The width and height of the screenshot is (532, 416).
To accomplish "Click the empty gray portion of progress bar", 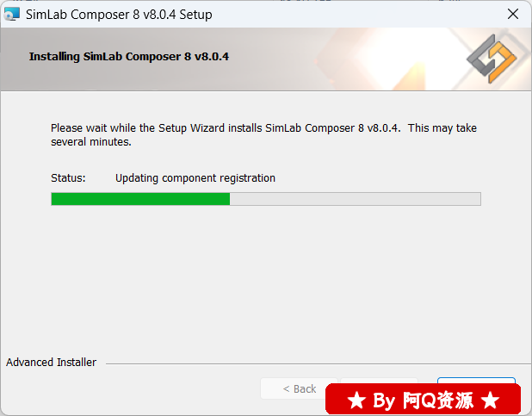I will (x=356, y=199).
